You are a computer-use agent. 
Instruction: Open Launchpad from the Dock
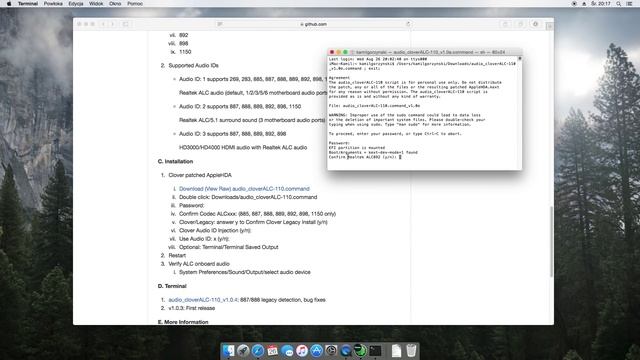click(x=243, y=351)
